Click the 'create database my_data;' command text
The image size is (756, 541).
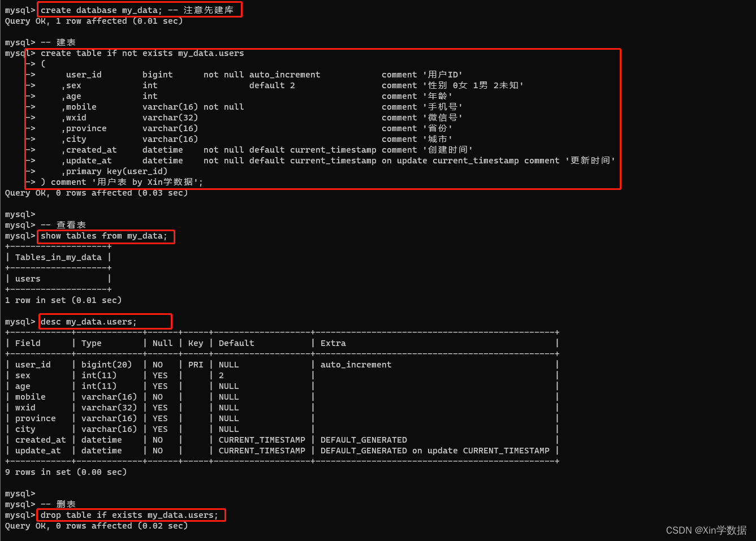[x=101, y=10]
